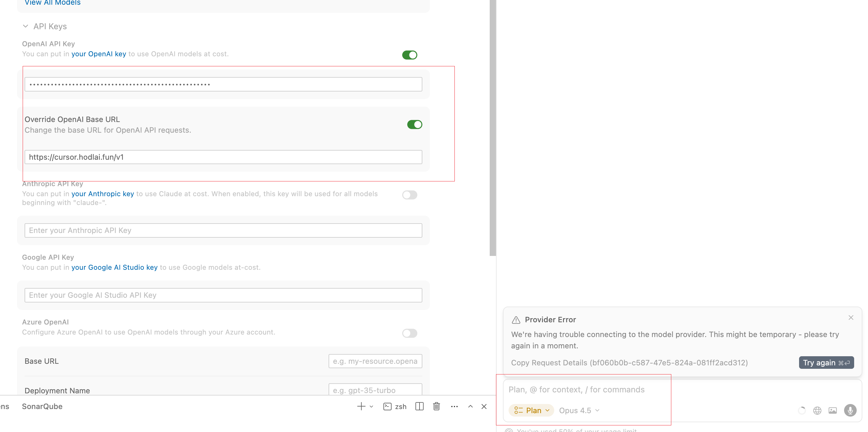The width and height of the screenshot is (868, 432).
Task: Click the microphone voice input icon
Action: tap(850, 410)
